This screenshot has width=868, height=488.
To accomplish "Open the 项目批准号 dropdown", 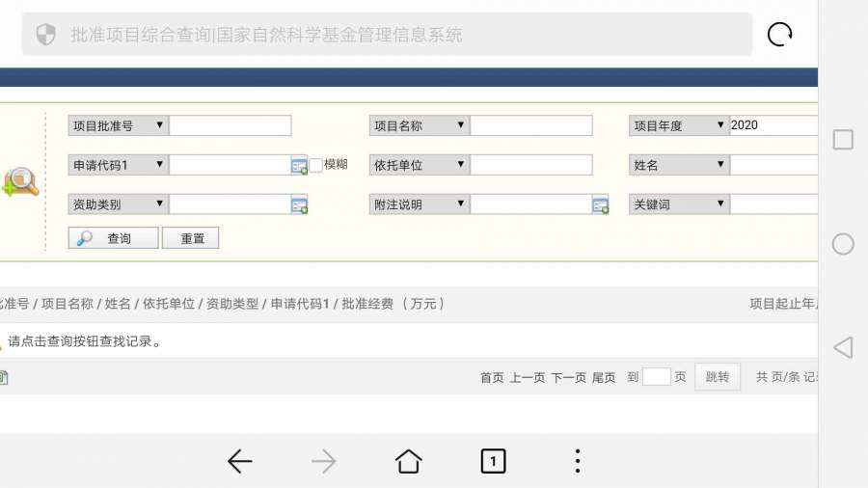I will [119, 125].
